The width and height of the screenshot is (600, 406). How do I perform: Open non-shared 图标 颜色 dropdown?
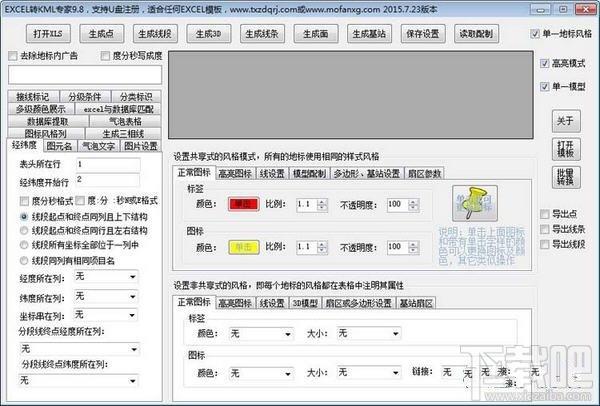point(261,373)
